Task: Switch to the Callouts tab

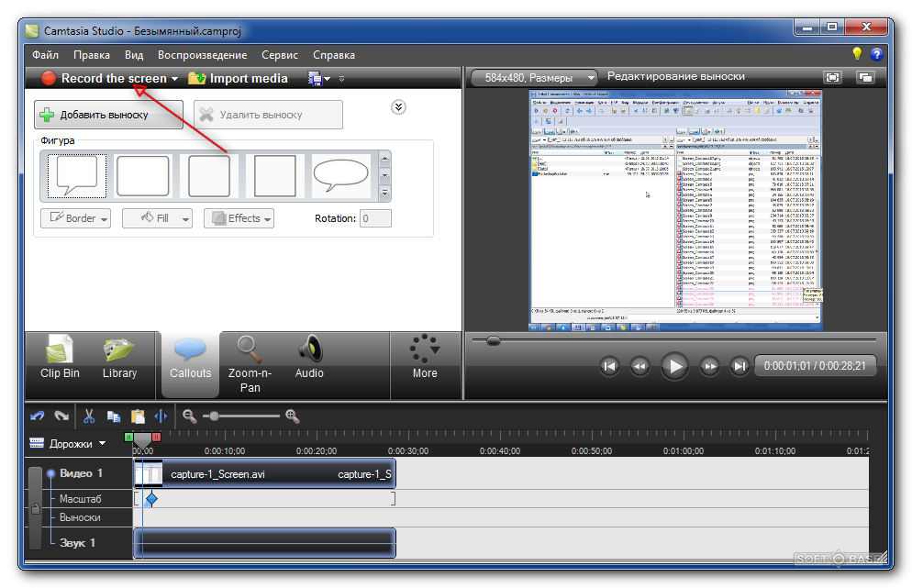Action: tap(190, 364)
